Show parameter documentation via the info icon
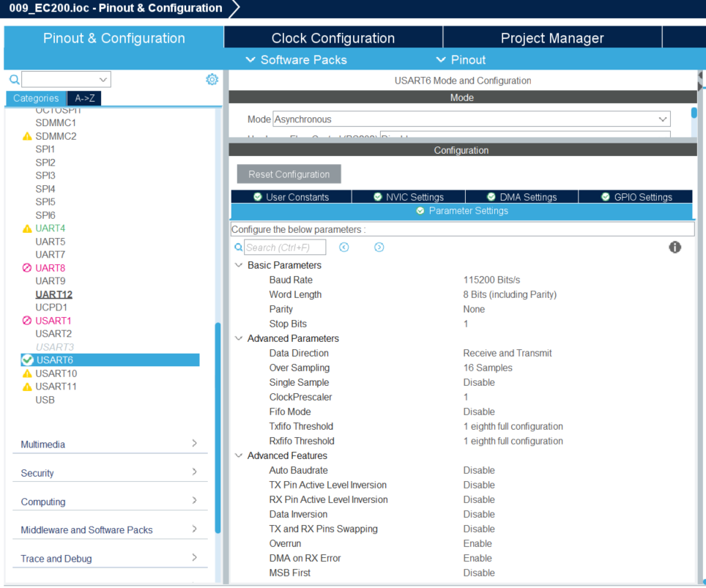This screenshot has height=588, width=706. point(674,248)
